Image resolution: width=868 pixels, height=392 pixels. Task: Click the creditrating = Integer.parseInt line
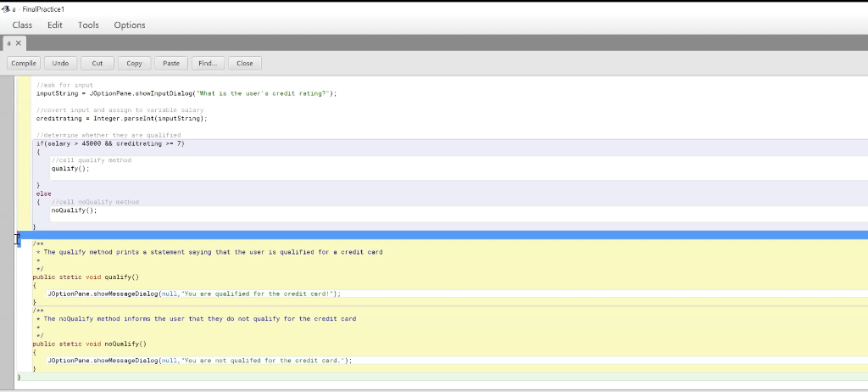click(x=122, y=118)
